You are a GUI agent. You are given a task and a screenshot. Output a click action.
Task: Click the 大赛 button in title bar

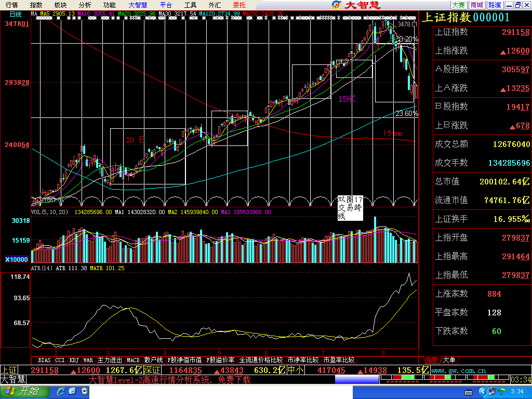click(459, 5)
